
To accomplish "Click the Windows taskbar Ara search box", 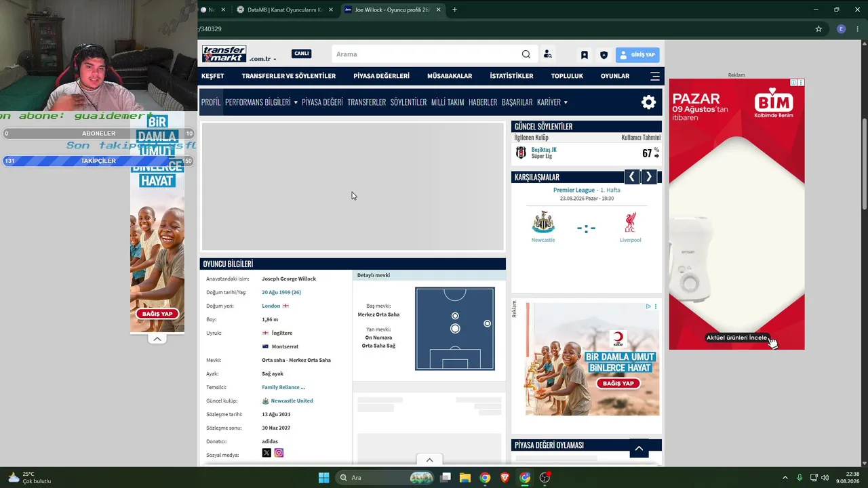I will click(x=384, y=477).
